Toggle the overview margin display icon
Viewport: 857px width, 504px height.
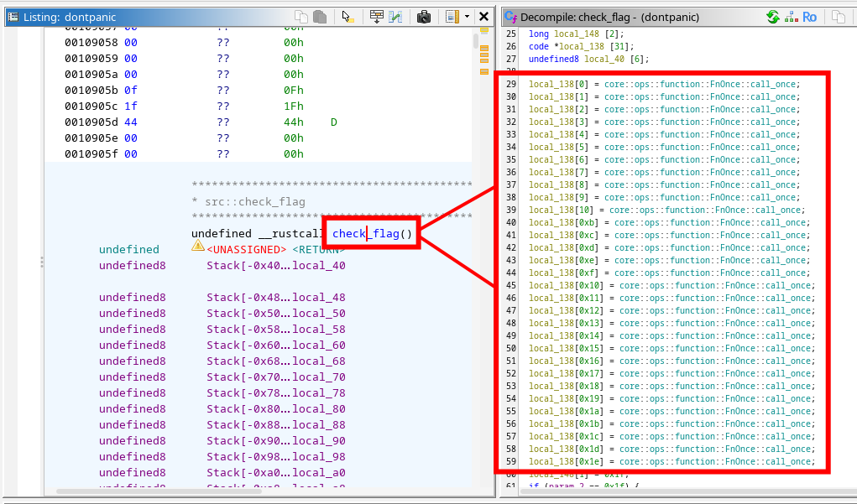(x=452, y=17)
